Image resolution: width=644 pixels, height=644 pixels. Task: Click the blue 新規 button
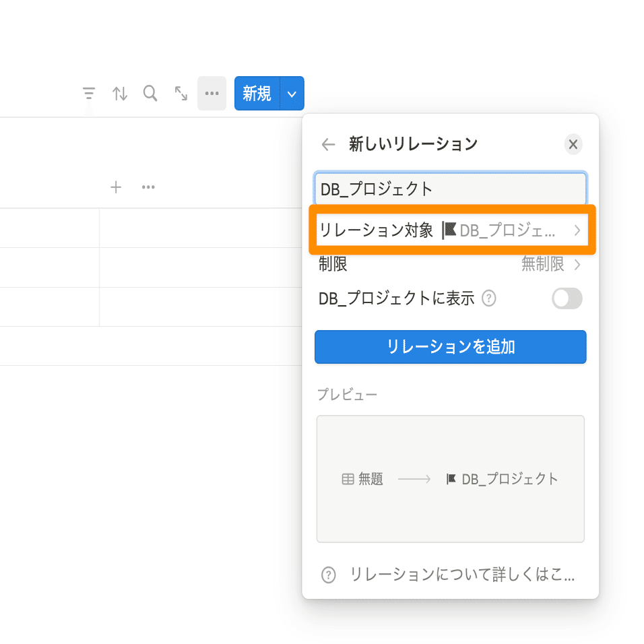[x=257, y=93]
